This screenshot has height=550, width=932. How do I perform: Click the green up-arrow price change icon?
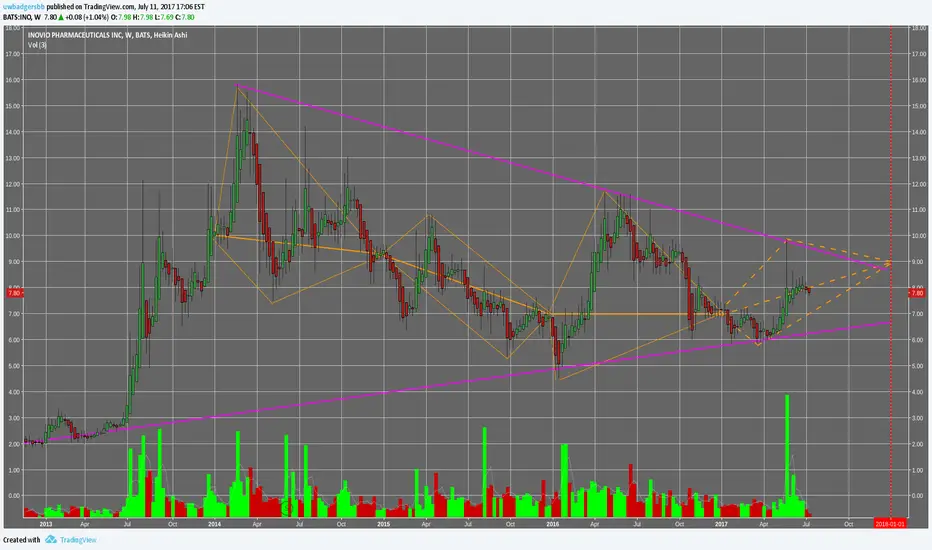[61, 17]
